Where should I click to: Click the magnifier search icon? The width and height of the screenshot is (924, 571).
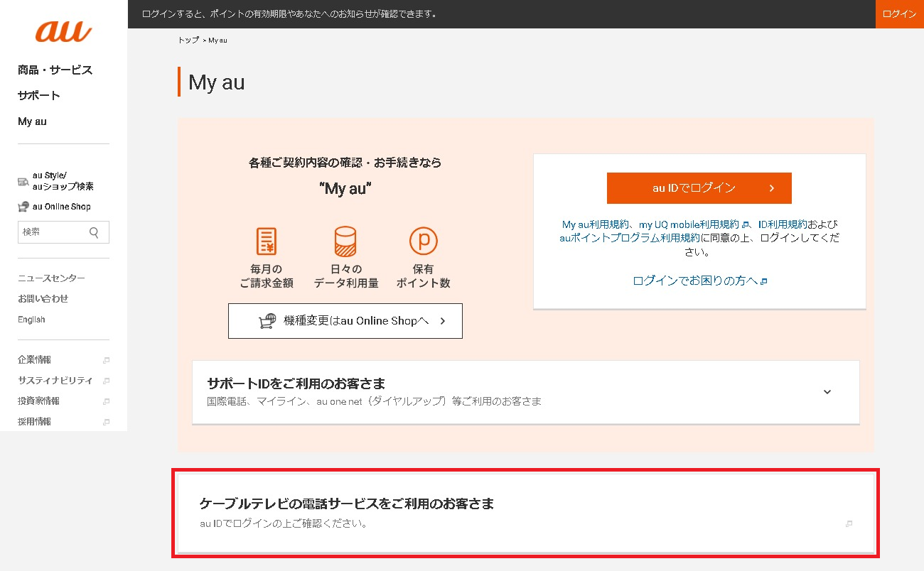94,232
